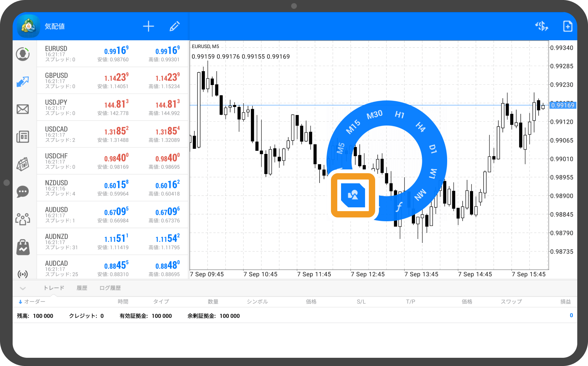Switch to the ログ履歴 tab
The image size is (588, 366).
(x=110, y=288)
